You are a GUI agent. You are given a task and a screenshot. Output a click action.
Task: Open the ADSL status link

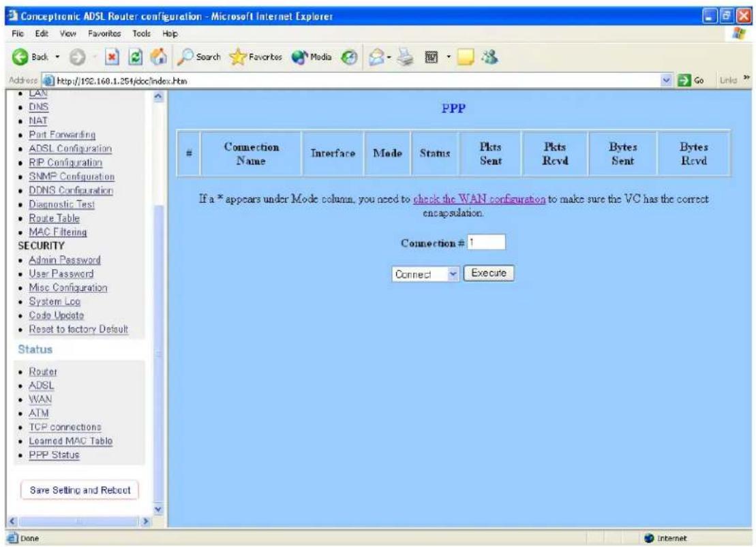[x=42, y=386]
